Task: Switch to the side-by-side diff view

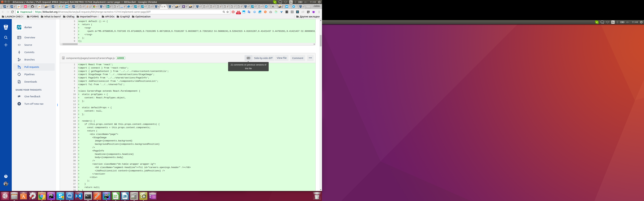Action: (x=263, y=58)
